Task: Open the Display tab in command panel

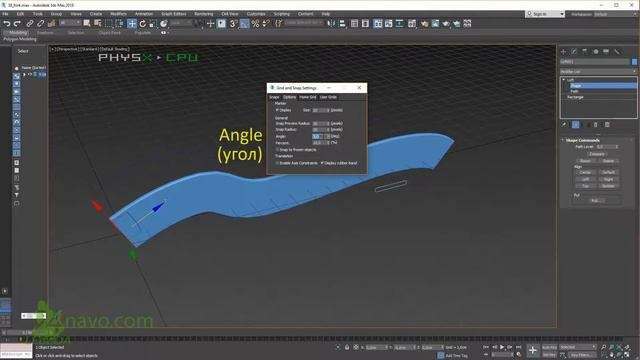Action: click(606, 52)
